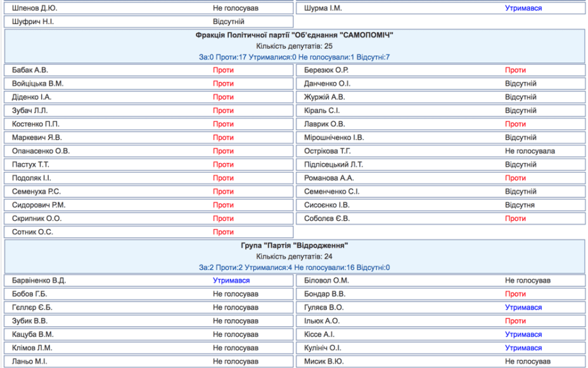Select "Проти" vote beside Сотник О.С.
588x368 pixels.
tap(223, 232)
